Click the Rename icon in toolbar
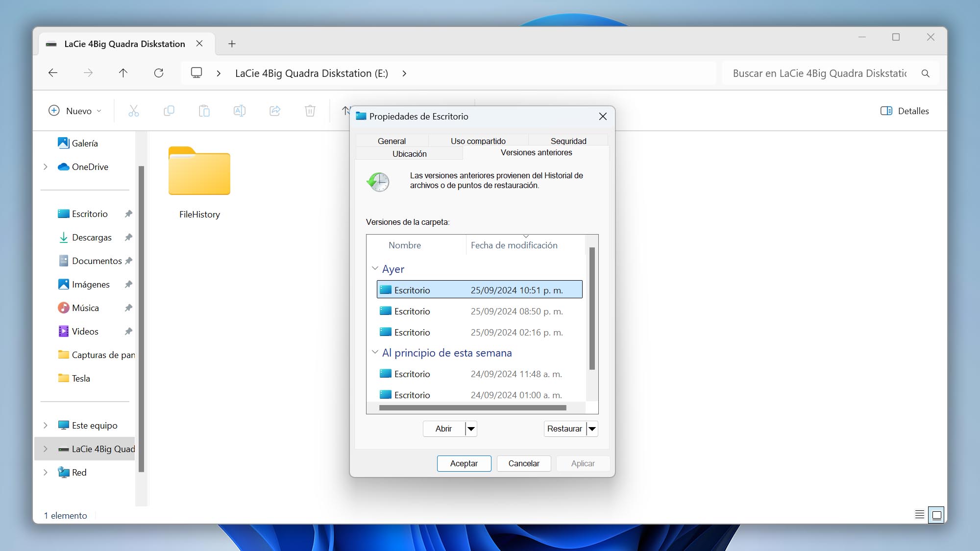Viewport: 980px width, 551px height. tap(240, 111)
